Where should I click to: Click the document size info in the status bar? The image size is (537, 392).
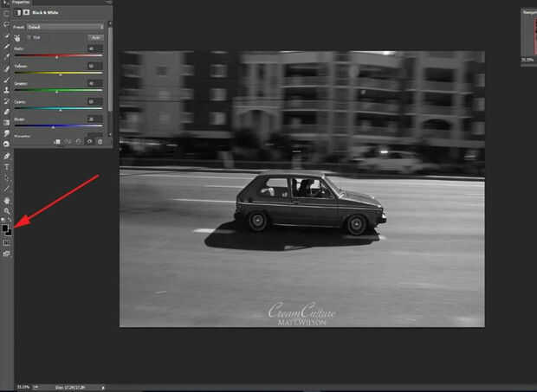pyautogui.click(x=70, y=387)
